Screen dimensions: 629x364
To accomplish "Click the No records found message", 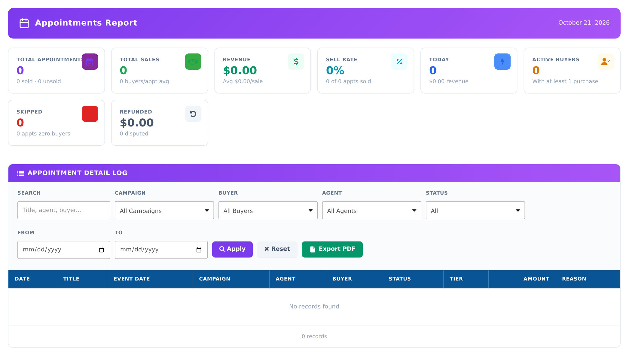I will (314, 306).
